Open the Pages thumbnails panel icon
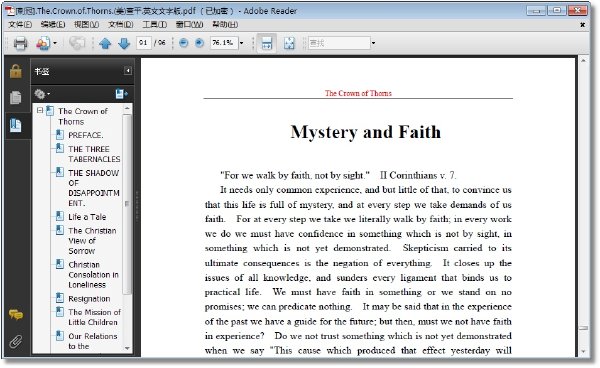Screen dimensions: 600x368 click(x=16, y=98)
